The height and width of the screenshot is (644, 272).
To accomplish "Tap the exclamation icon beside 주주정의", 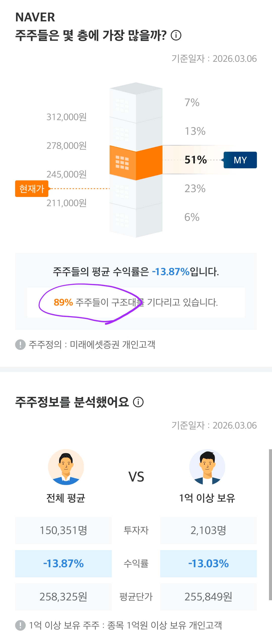I will coord(20,344).
